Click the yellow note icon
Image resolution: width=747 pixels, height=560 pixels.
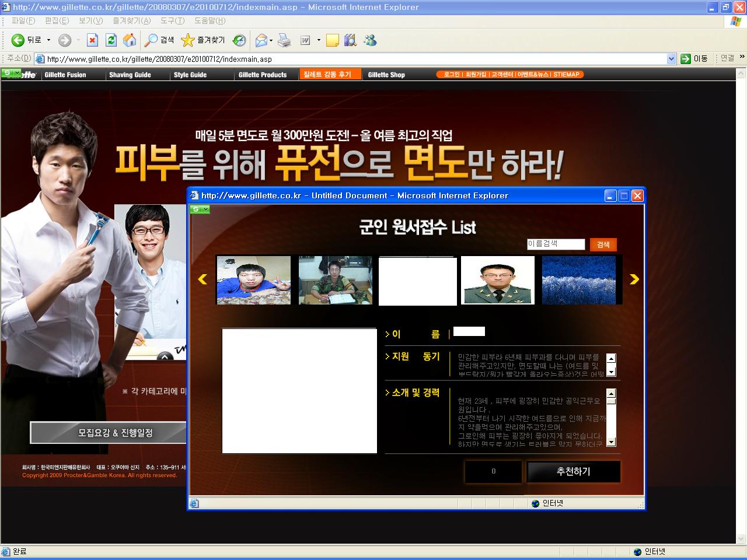tap(333, 40)
